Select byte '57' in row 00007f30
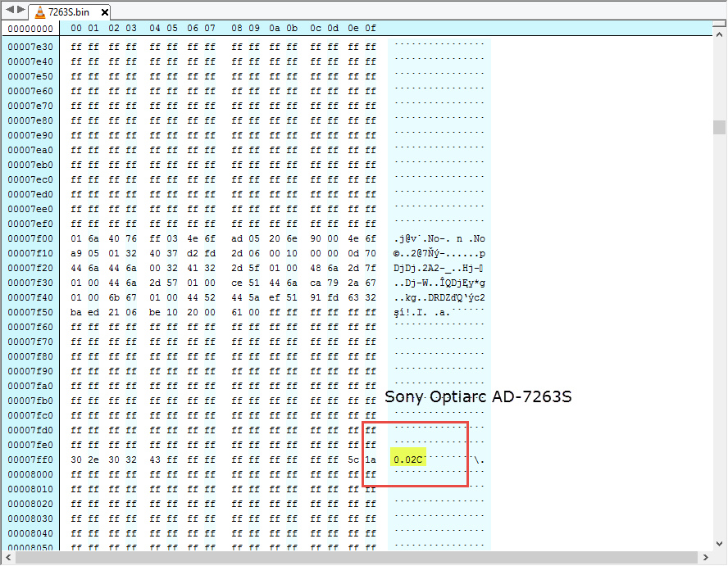This screenshot has height=566, width=728. tap(172, 283)
